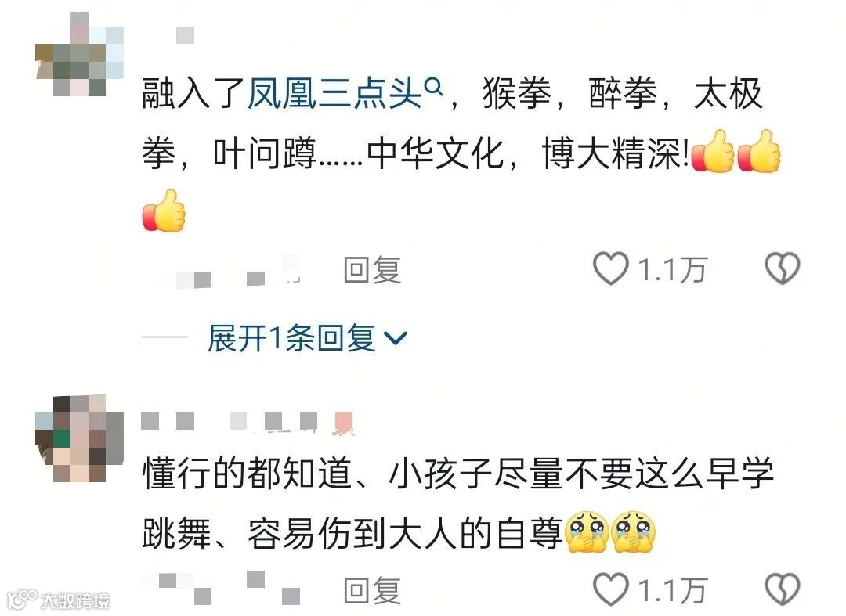Tap the first commenter's blurred username
The height and width of the screenshot is (616, 846).
[185, 35]
